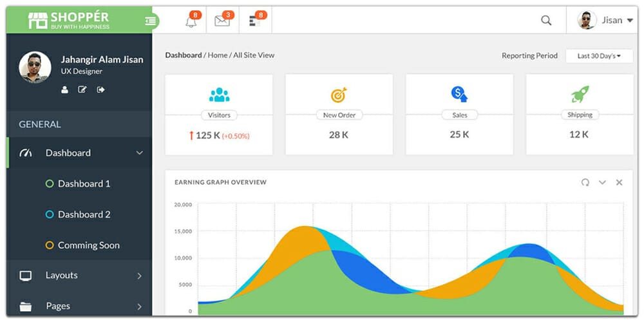Image resolution: width=644 pixels, height=322 pixels.
Task: Open the Jisan user dropdown arrow
Action: (x=630, y=21)
